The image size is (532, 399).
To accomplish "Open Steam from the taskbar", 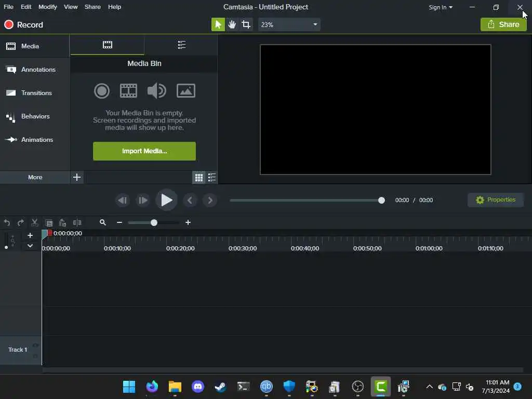I will click(220, 387).
